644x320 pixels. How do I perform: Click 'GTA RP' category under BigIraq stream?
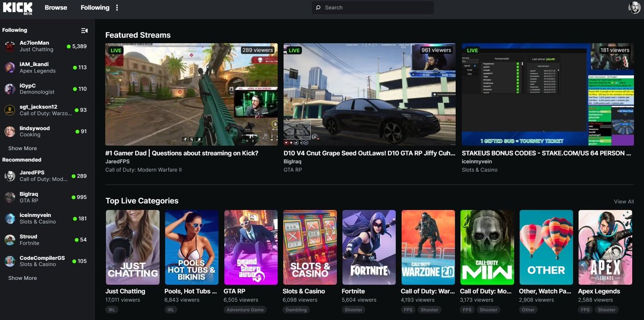click(x=292, y=170)
